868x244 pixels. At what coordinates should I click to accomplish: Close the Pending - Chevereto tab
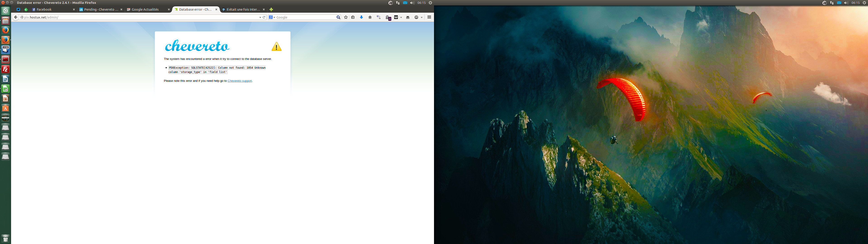[121, 9]
